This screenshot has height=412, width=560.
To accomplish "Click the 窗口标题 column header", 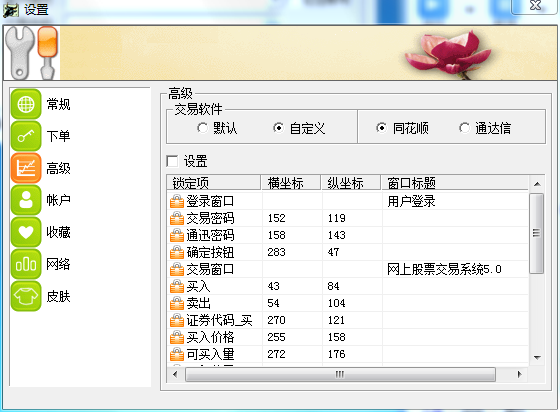I will [x=454, y=183].
